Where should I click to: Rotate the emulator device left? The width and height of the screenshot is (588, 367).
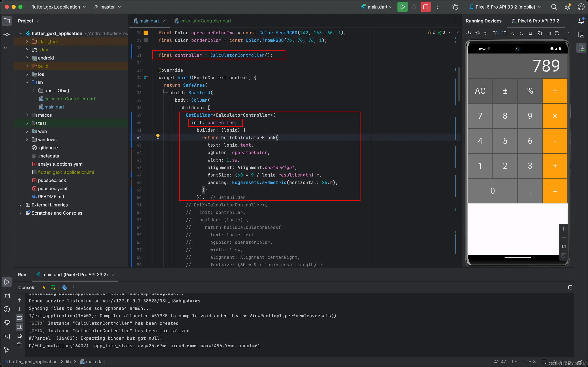495,33
